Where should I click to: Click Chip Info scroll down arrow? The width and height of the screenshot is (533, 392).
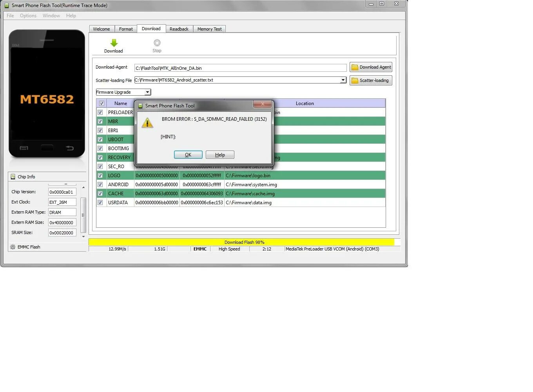tap(83, 236)
